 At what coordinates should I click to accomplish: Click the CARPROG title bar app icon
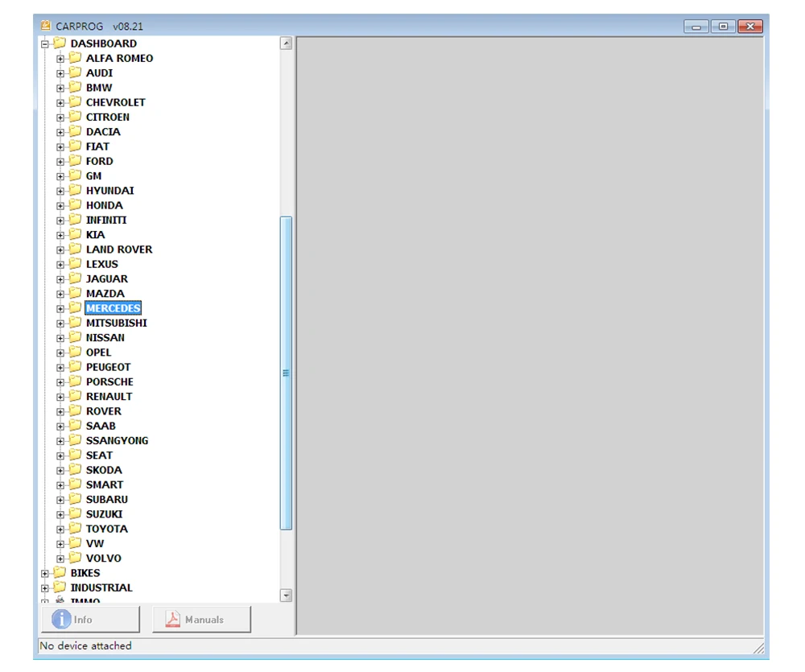tap(46, 25)
